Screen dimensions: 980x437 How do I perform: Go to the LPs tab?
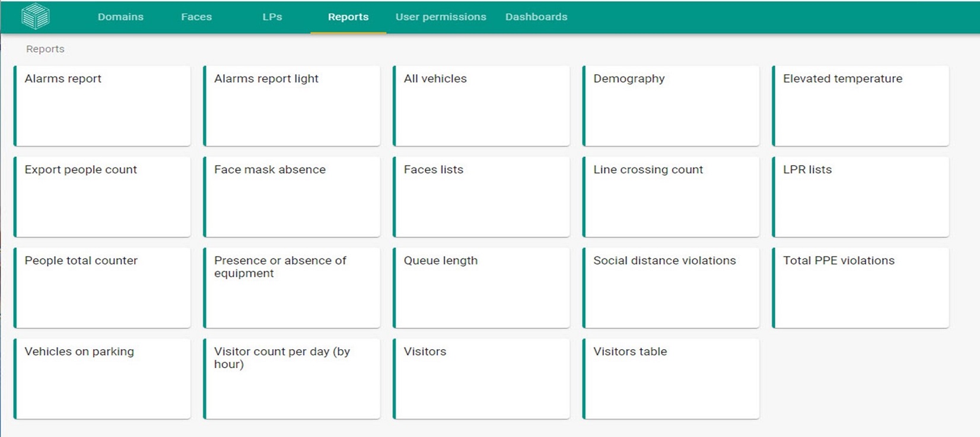click(x=272, y=17)
